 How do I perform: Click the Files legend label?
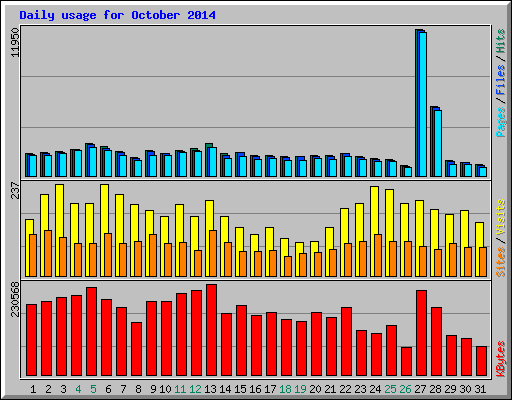tap(501, 80)
